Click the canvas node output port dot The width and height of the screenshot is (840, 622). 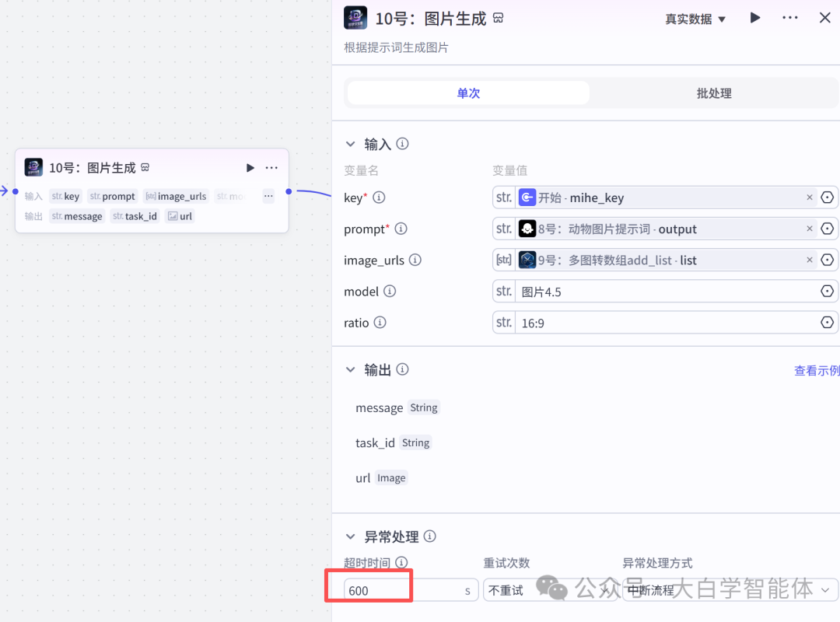289,191
